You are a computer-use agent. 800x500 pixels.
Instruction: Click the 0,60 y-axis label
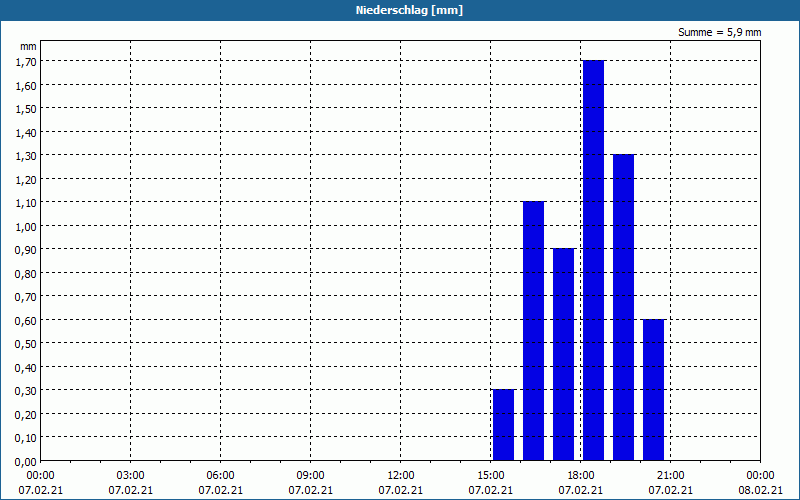pos(26,321)
